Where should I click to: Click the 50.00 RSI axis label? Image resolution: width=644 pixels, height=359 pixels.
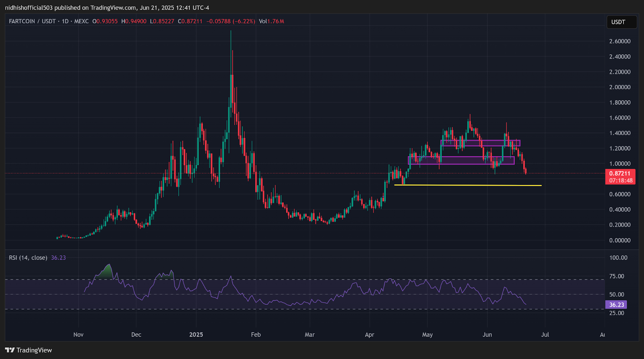[x=617, y=295]
